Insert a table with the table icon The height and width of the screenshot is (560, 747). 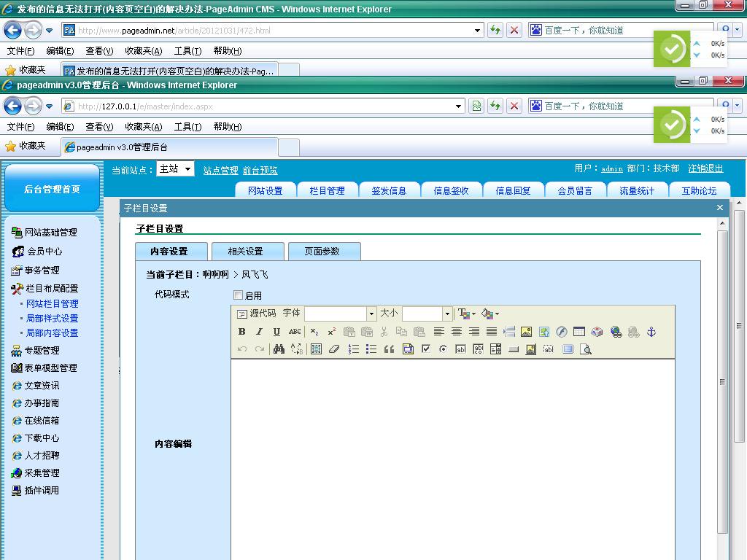click(579, 332)
